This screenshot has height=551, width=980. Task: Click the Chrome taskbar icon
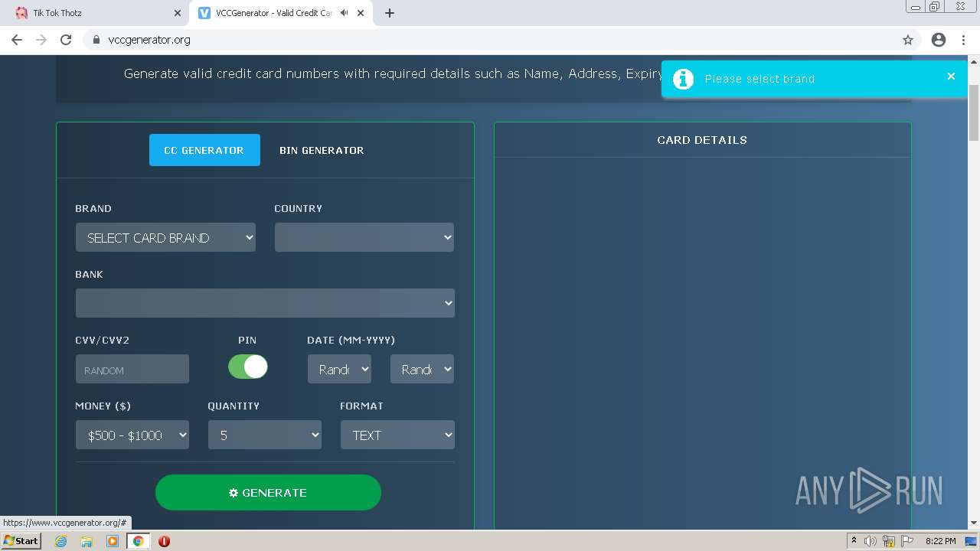point(138,541)
